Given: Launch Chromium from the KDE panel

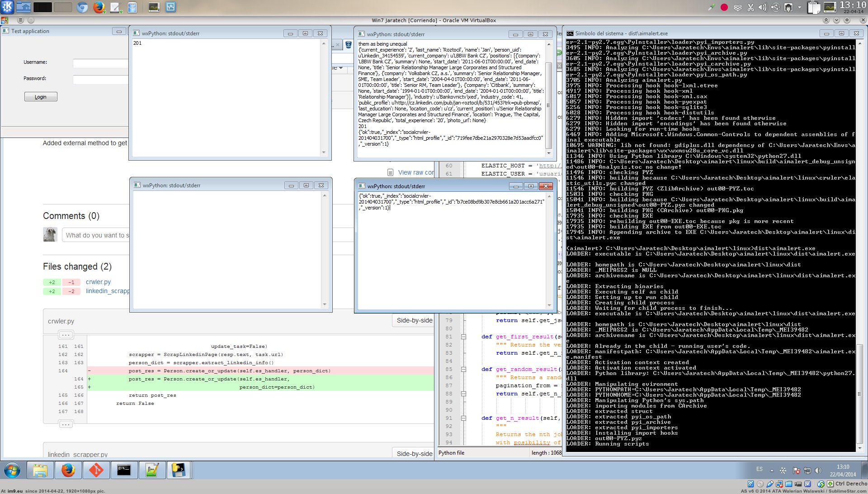Looking at the screenshot, I should coord(82,7).
